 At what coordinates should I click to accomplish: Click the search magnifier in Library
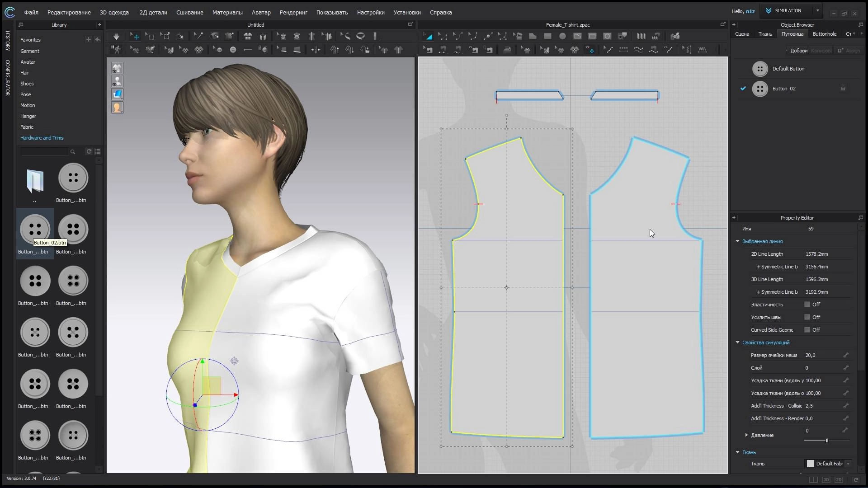72,152
